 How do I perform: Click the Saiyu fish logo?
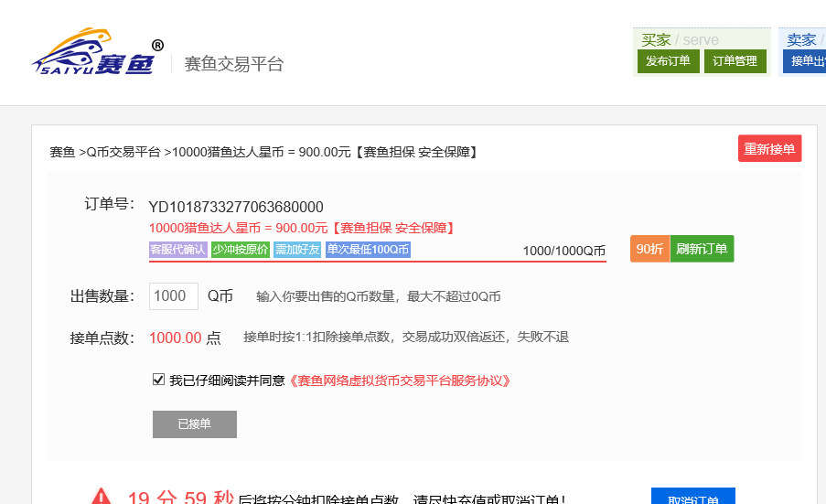98,52
